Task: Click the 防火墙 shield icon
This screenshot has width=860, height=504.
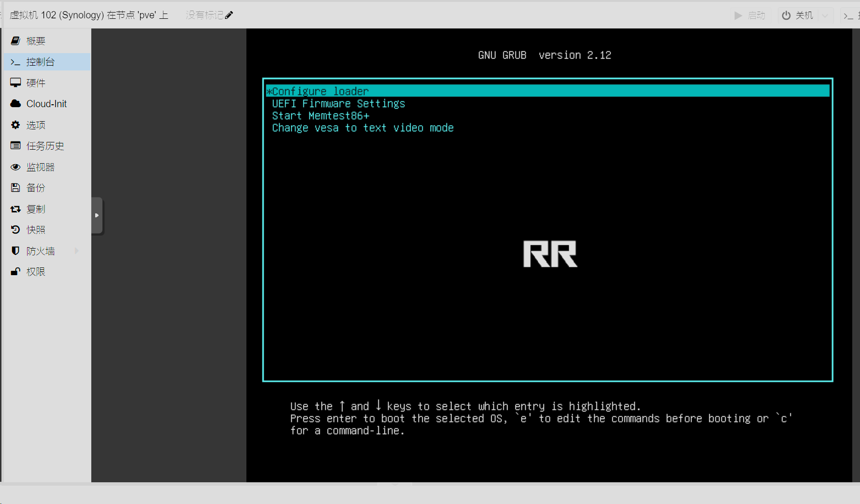Action: pyautogui.click(x=15, y=251)
